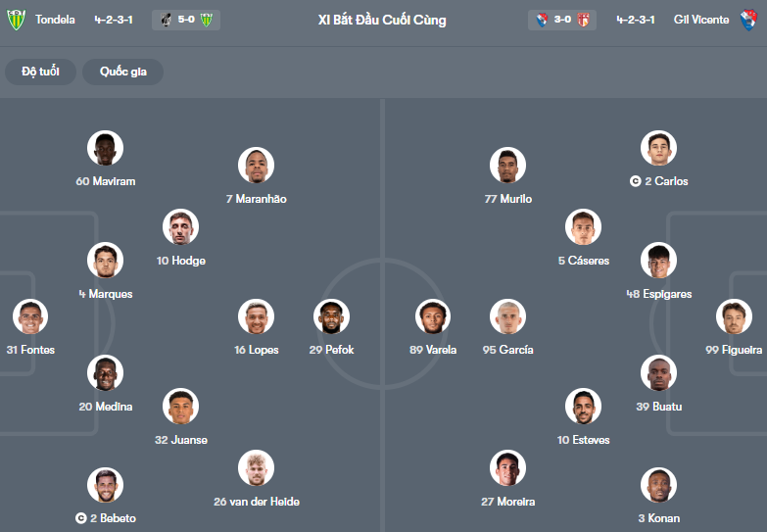Open Varela's player avatar

tap(432, 317)
